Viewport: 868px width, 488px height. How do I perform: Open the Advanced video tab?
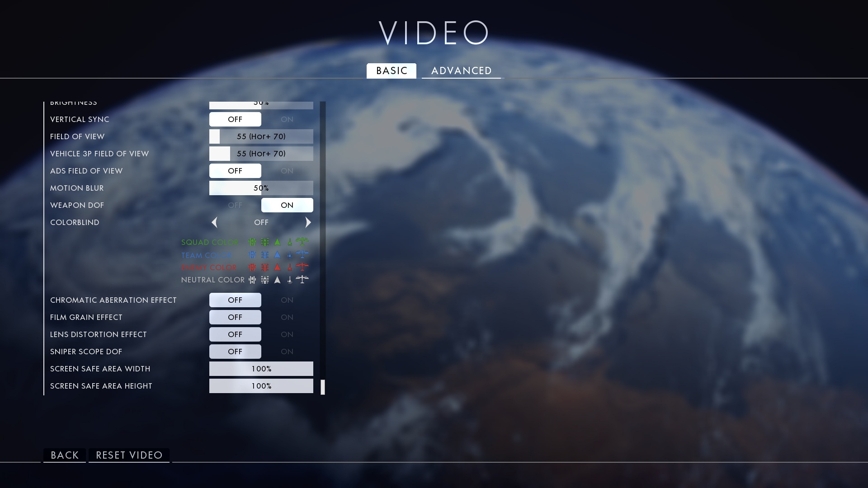tap(461, 71)
